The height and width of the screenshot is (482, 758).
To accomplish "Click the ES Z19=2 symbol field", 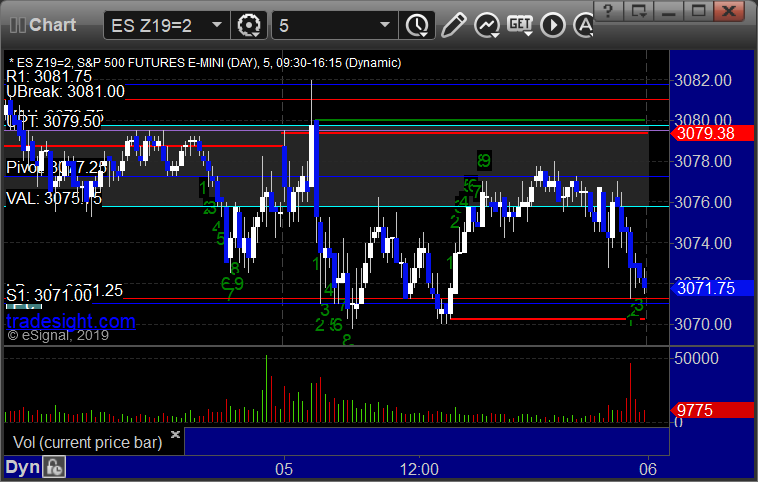I will [x=167, y=25].
